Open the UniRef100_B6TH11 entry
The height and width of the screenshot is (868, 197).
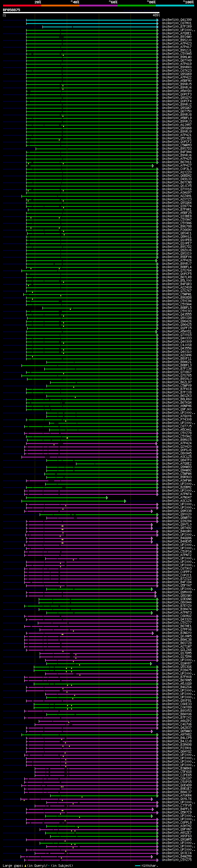click(x=176, y=162)
